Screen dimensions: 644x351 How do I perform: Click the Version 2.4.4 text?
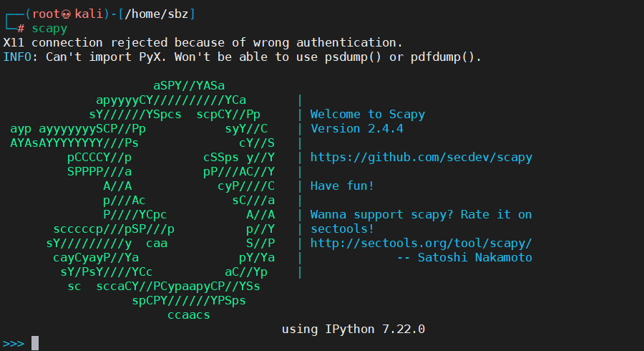tap(357, 129)
